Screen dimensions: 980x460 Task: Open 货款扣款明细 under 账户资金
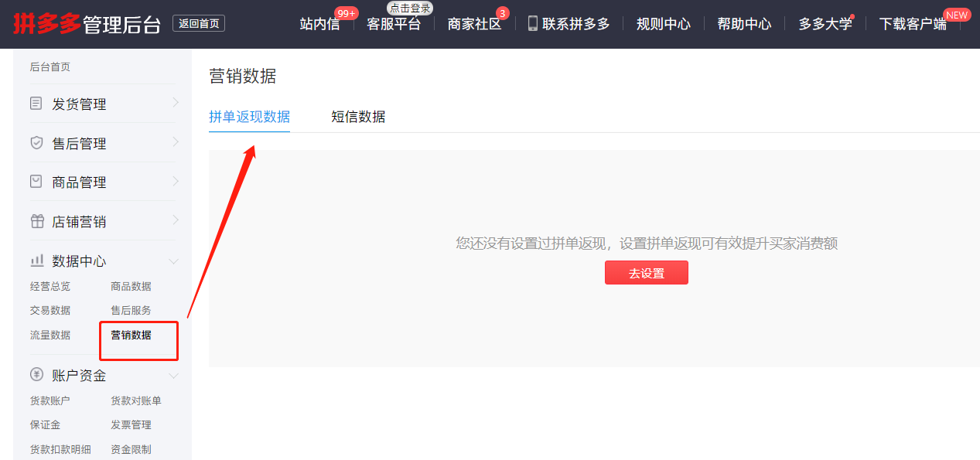(x=60, y=449)
